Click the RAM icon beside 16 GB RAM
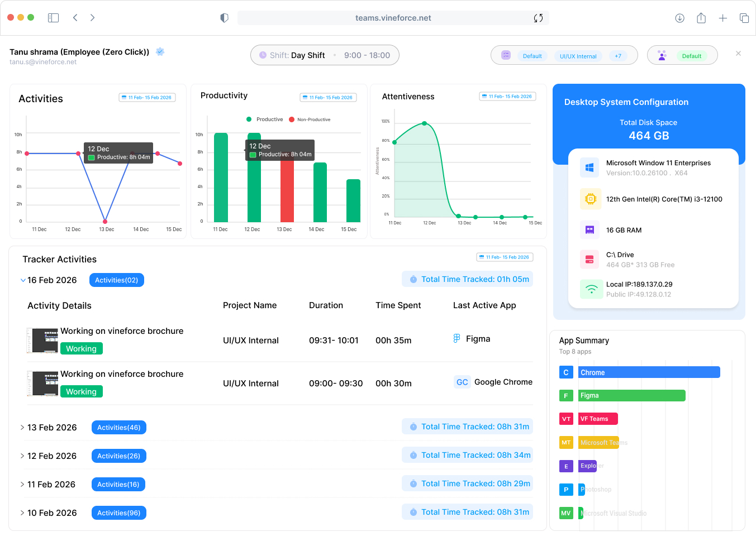This screenshot has width=756, height=546. (x=591, y=229)
